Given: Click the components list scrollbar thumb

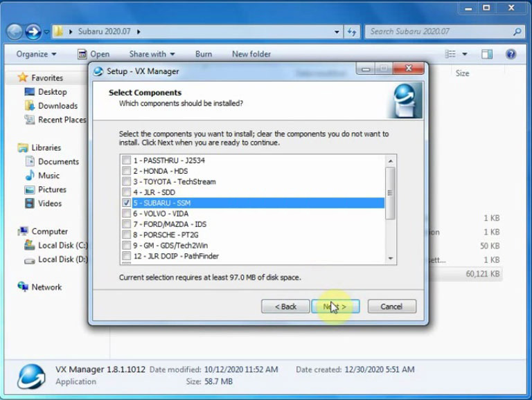Looking at the screenshot, I should click(x=390, y=193).
